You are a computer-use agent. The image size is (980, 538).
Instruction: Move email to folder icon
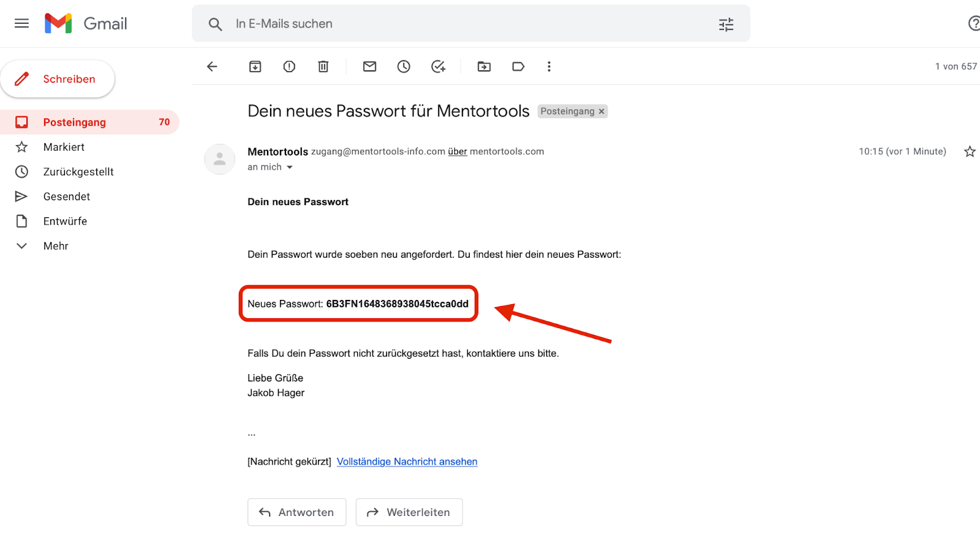pyautogui.click(x=484, y=67)
